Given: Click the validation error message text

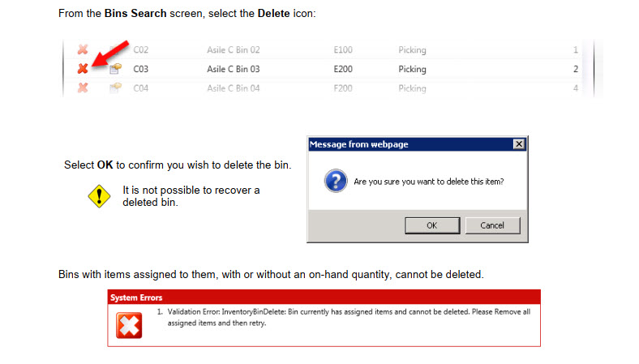Looking at the screenshot, I should (341, 317).
